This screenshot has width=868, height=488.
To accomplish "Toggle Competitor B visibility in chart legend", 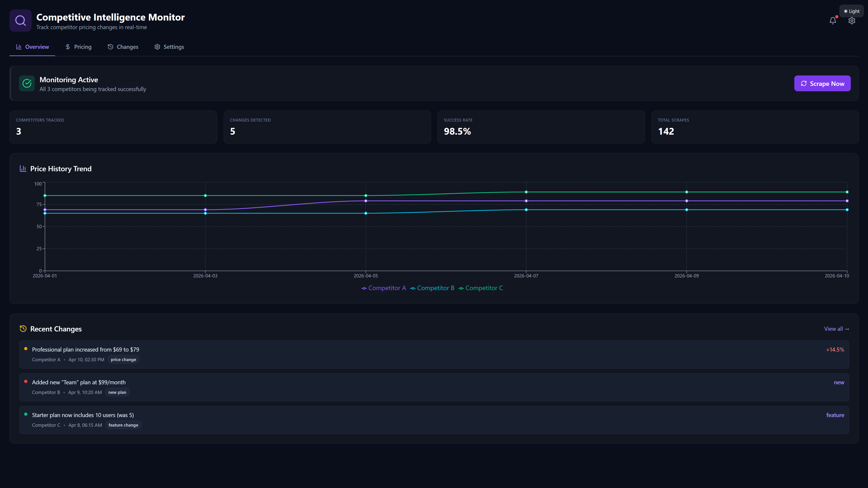I will pos(432,288).
